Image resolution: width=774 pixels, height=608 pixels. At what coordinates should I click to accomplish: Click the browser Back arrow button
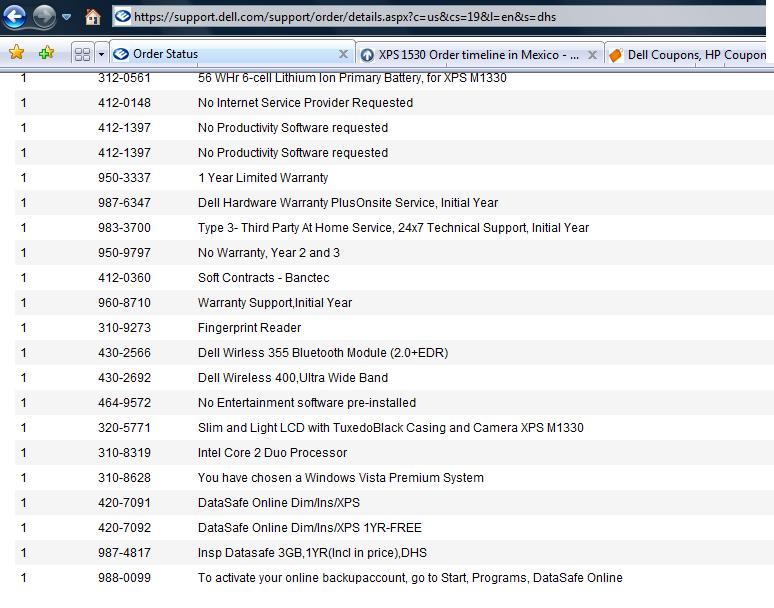(14, 16)
